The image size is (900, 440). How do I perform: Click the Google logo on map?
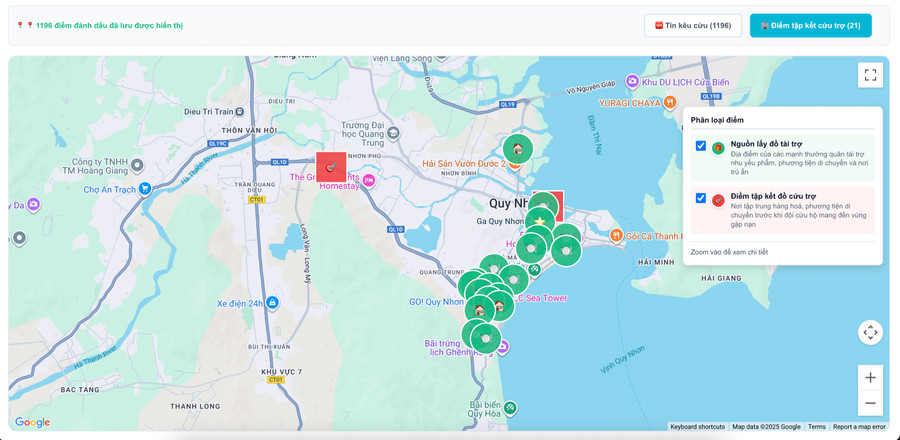32,422
